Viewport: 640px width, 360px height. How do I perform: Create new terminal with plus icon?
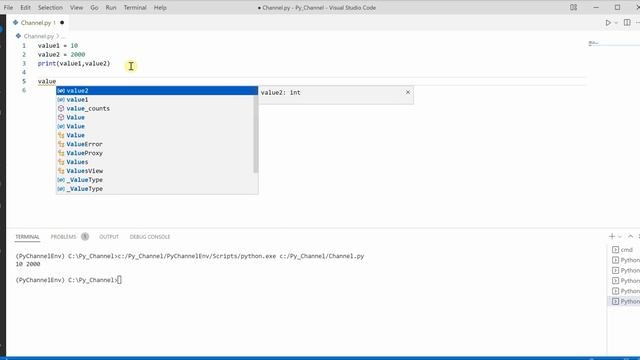pos(611,236)
